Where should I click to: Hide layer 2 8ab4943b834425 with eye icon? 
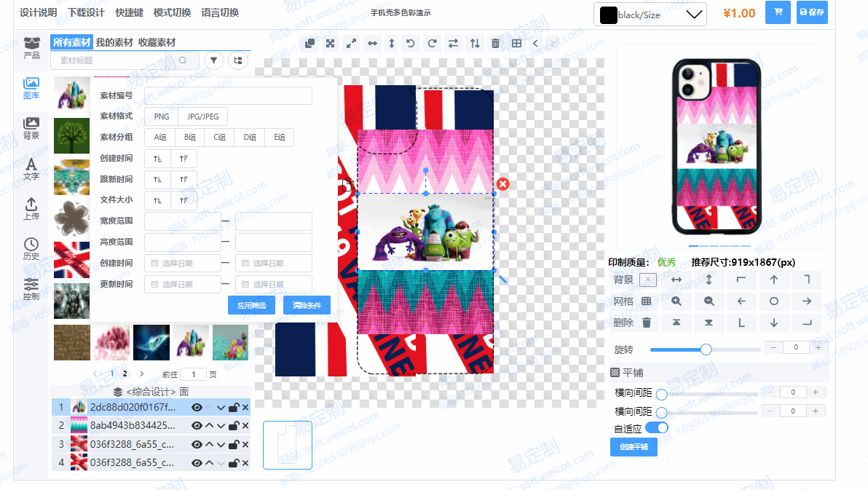click(197, 426)
